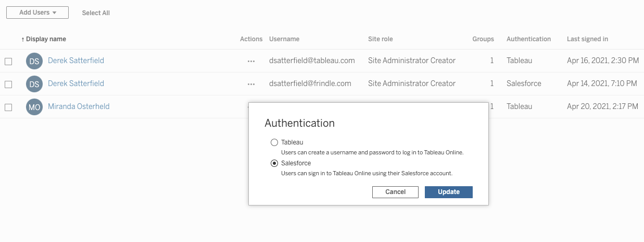This screenshot has height=242, width=644.
Task: Open actions ellipsis for the frindle.com user
Action: click(x=251, y=84)
